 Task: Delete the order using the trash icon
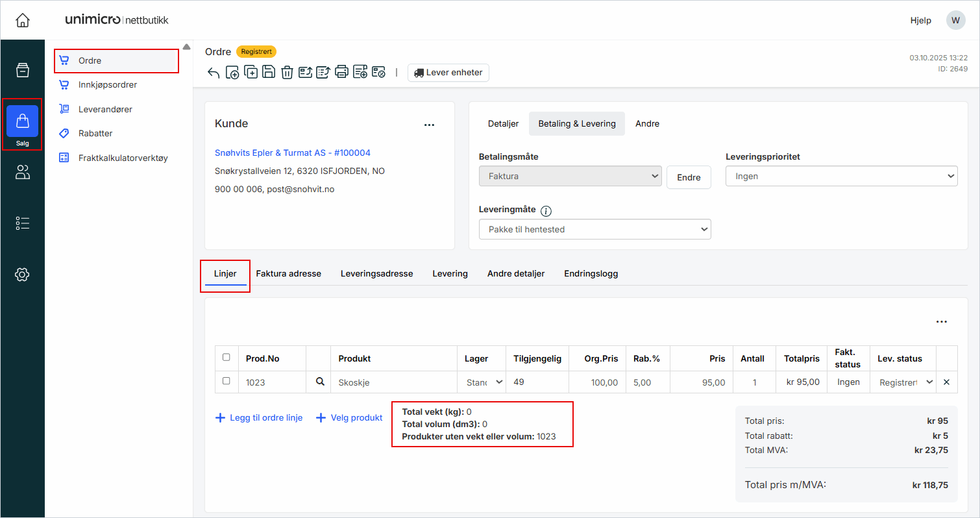[x=287, y=73]
